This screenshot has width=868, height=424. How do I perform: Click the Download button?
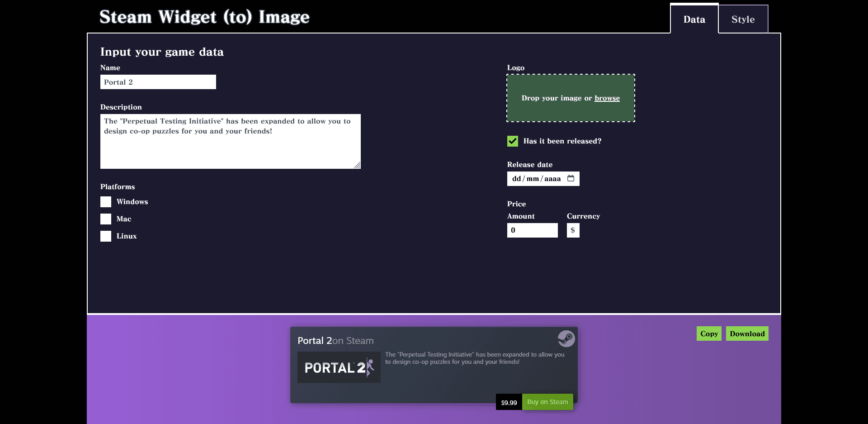(x=747, y=333)
